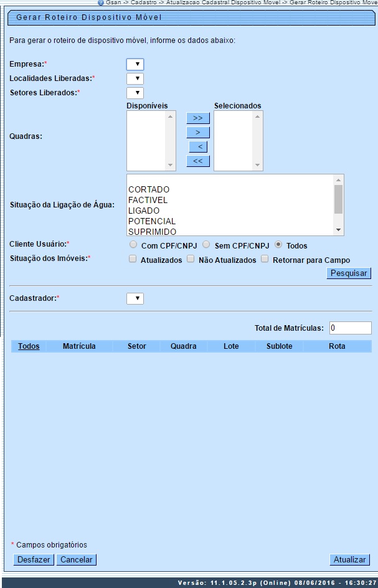Expand the Setores Liberados dropdown

tap(135, 93)
